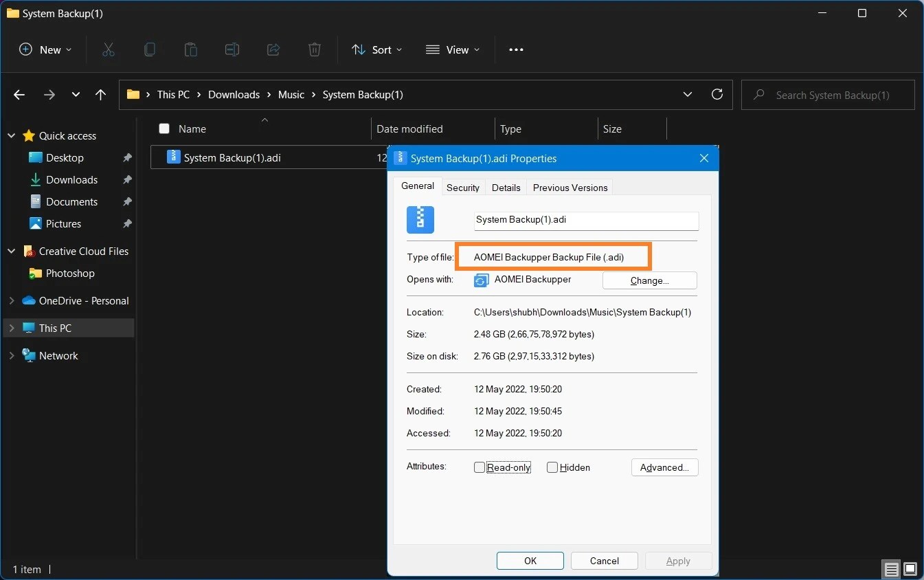
Task: Unpin Documents using its pin icon
Action: [x=127, y=201]
